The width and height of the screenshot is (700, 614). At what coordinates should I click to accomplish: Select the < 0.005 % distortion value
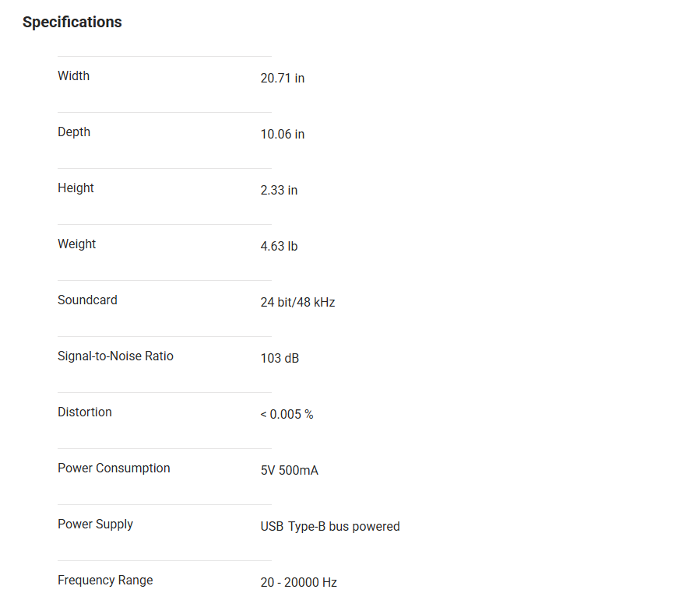pos(287,415)
